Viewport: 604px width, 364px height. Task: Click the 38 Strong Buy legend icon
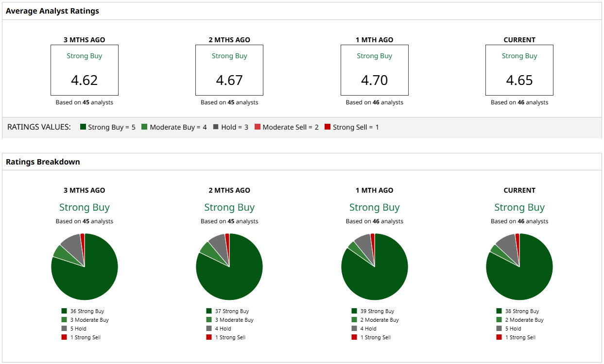point(499,311)
